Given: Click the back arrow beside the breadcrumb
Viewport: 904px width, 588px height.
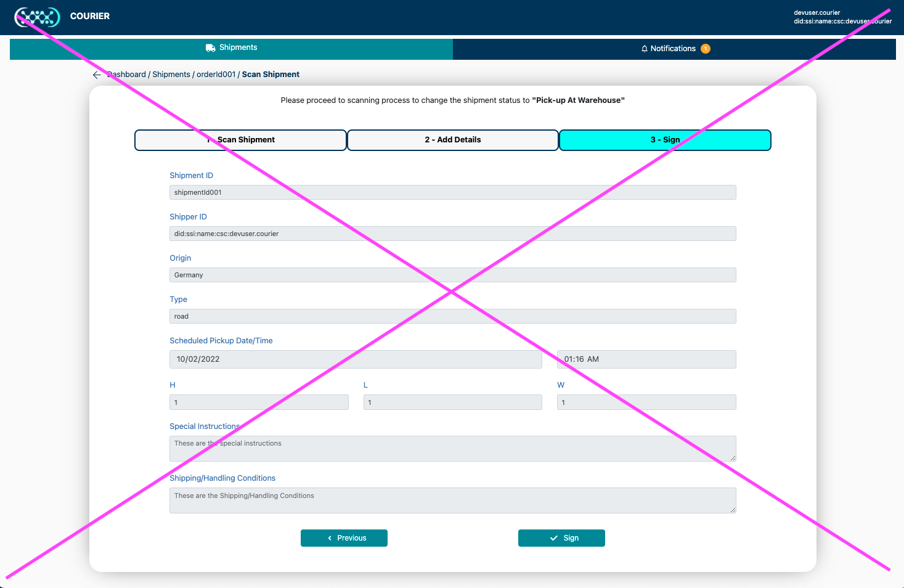Looking at the screenshot, I should (97, 75).
